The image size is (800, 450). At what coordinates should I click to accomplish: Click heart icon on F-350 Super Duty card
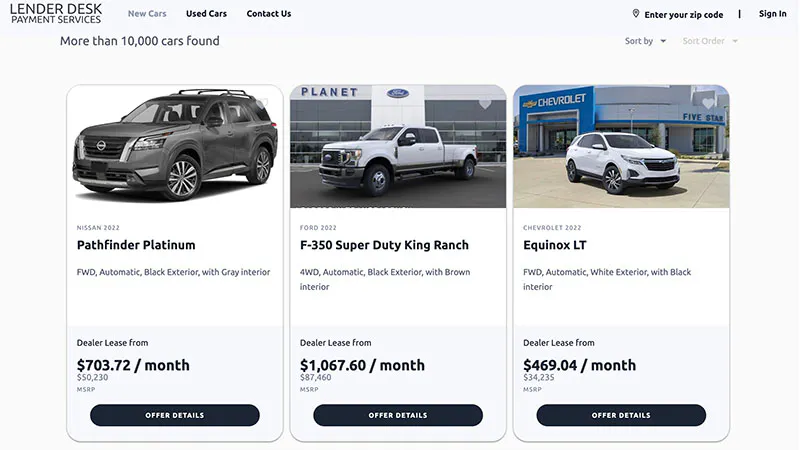pos(485,103)
